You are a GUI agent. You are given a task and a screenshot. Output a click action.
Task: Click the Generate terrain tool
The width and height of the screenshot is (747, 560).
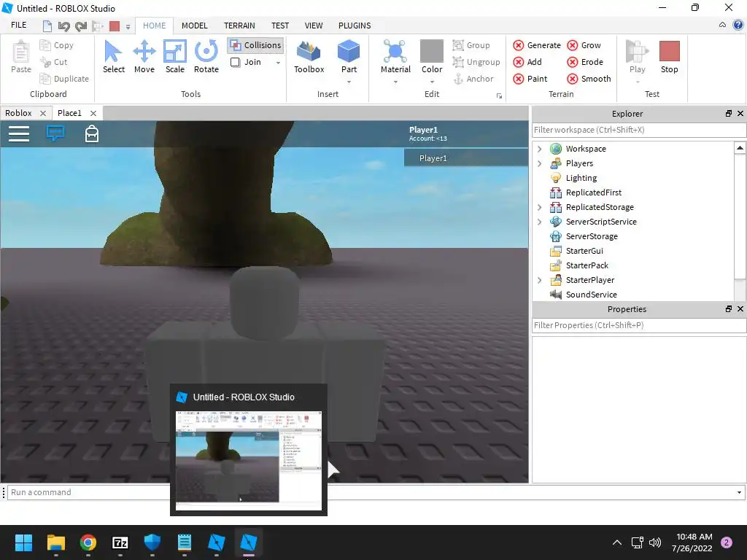537,45
